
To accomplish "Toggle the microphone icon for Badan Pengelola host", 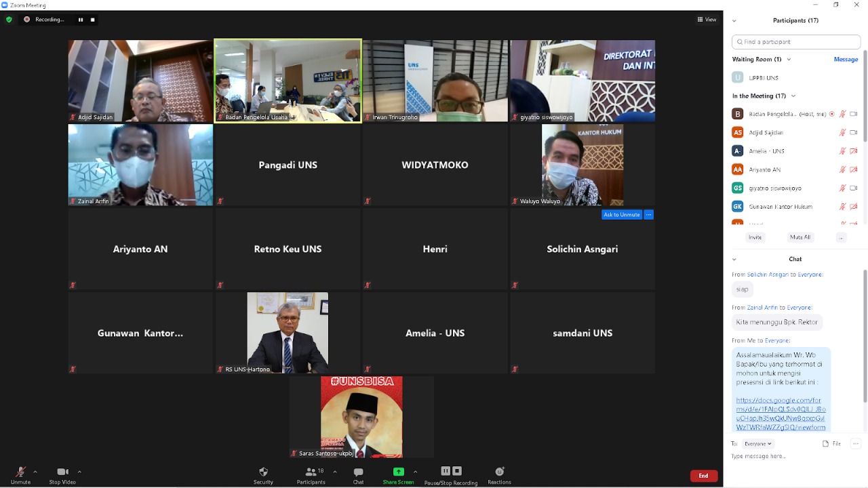I will [843, 114].
